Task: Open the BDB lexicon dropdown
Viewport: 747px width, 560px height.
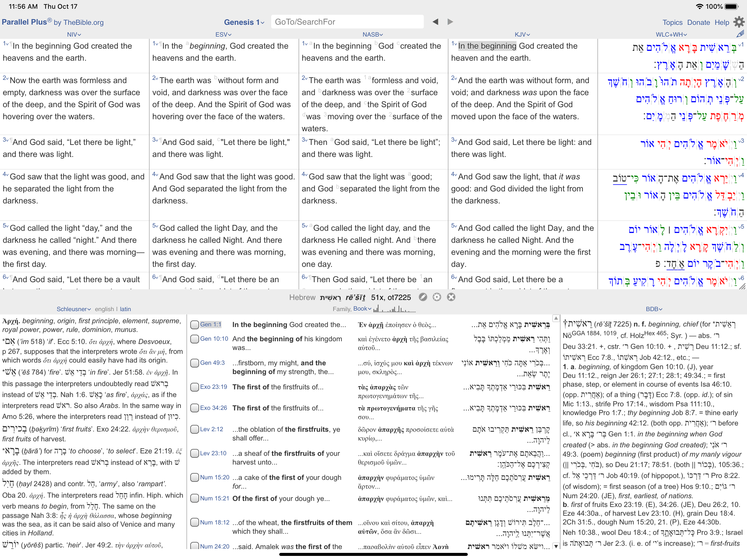Action: [654, 309]
